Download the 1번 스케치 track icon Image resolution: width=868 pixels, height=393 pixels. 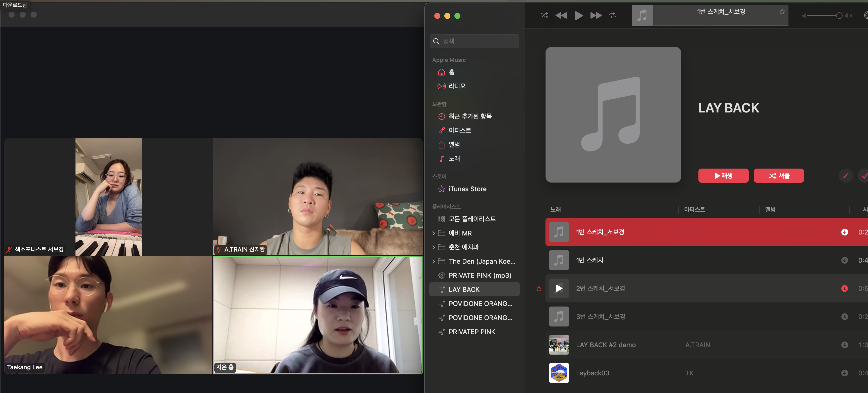[844, 260]
